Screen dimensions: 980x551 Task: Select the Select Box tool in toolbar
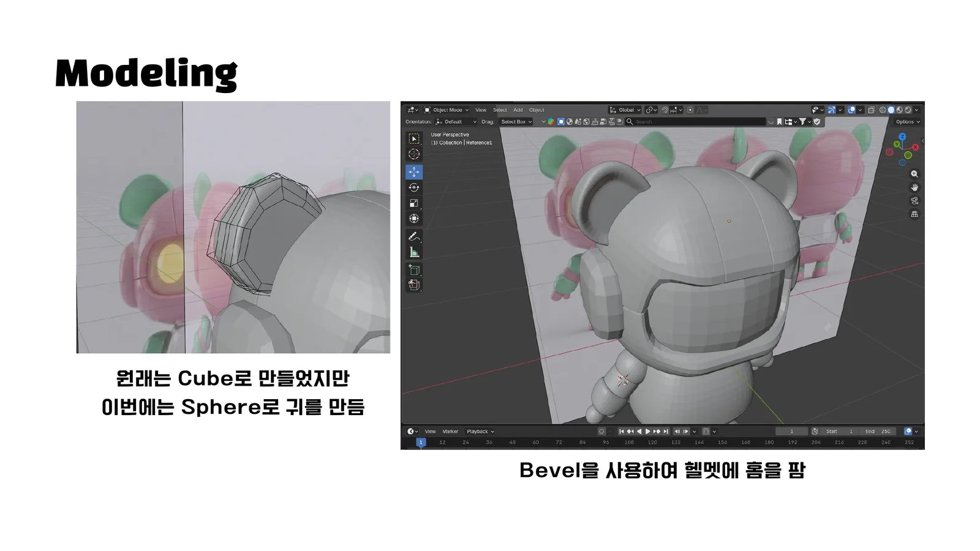414,139
